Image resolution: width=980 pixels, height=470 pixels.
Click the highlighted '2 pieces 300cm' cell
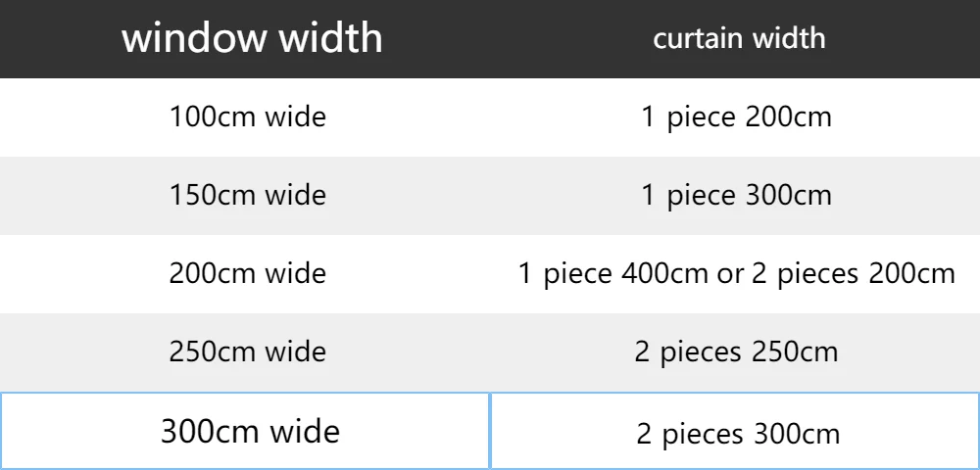click(x=735, y=431)
